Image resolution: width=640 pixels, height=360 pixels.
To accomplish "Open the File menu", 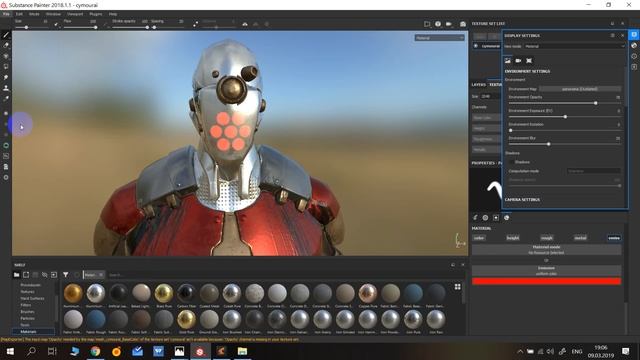I will tap(6, 14).
